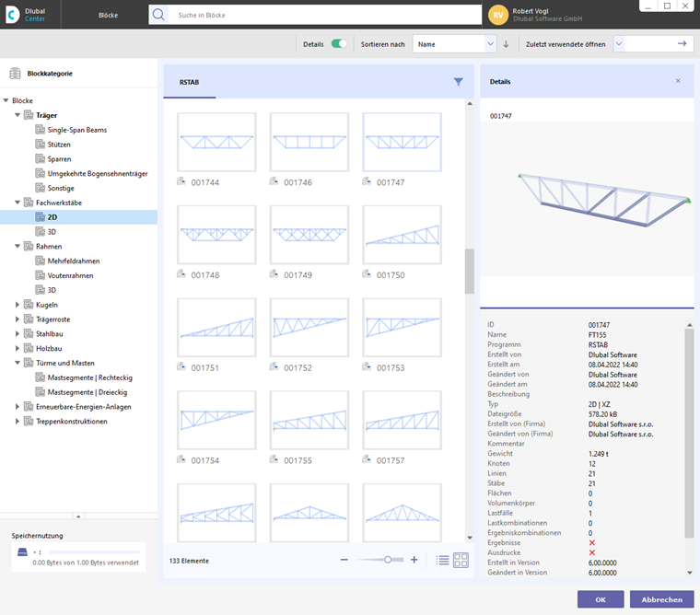700x615 pixels.
Task: Reverse sort order with the down arrow
Action: 507,44
